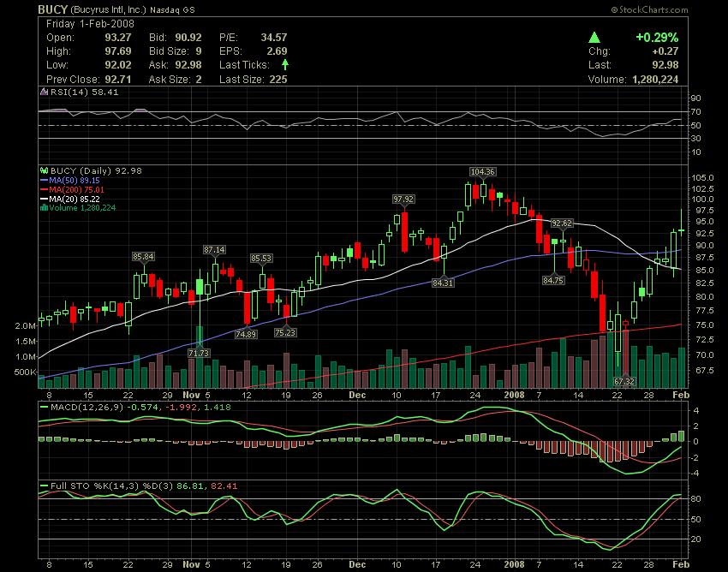Click the MA(200) 75.01 legend text
Viewport: 728px width, 572px height.
76,190
